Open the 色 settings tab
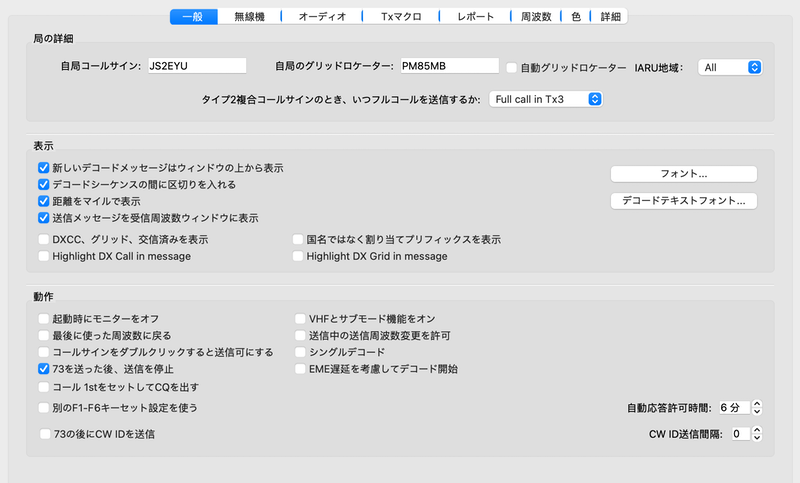The height and width of the screenshot is (483, 800). click(576, 17)
